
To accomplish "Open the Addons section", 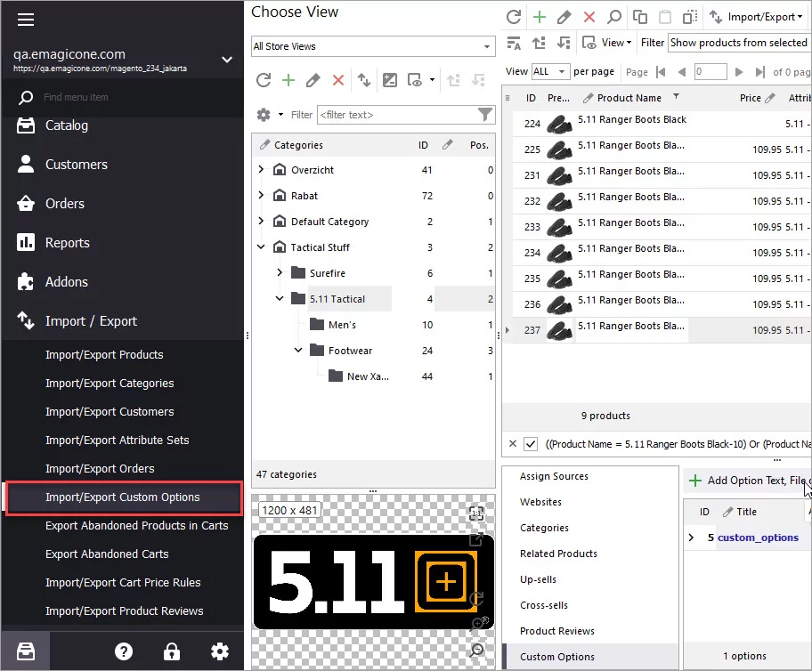I will (66, 281).
